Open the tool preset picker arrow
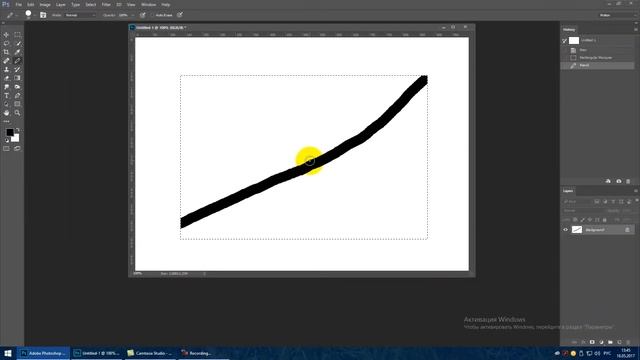 click(x=16, y=15)
